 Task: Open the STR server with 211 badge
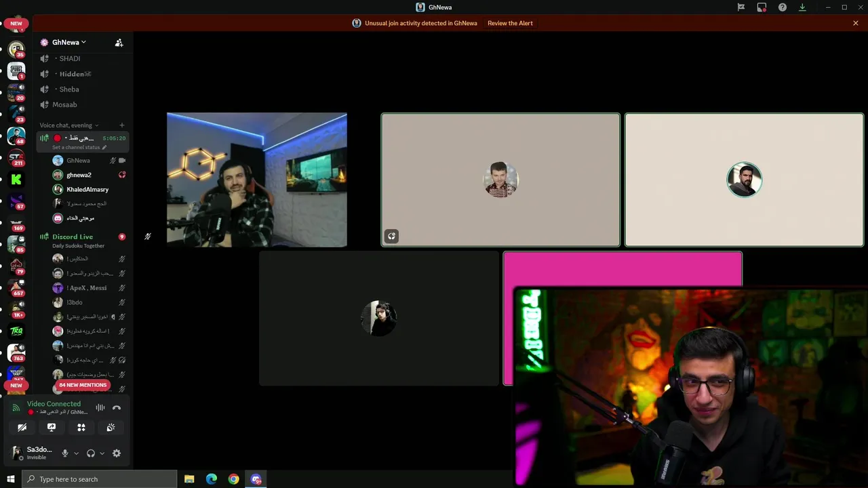(16, 158)
